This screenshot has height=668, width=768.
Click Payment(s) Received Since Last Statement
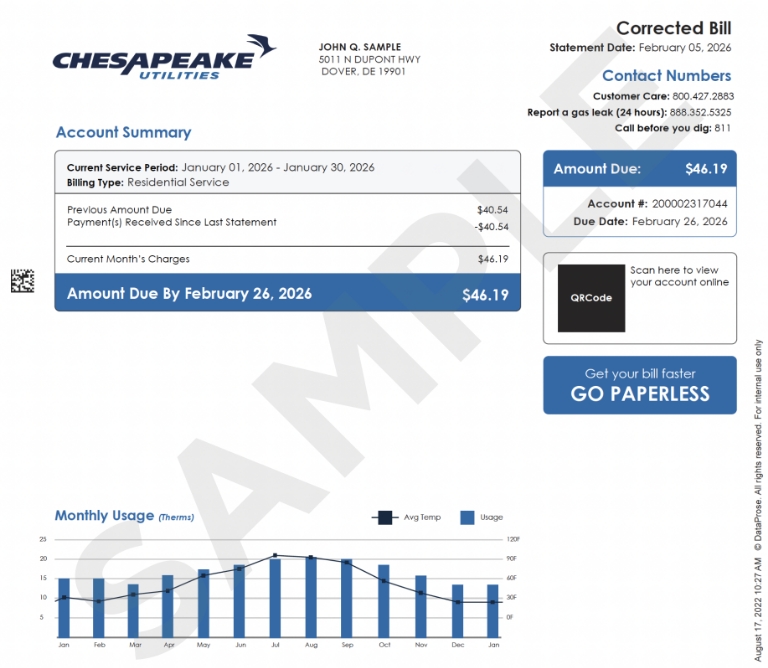[172, 222]
